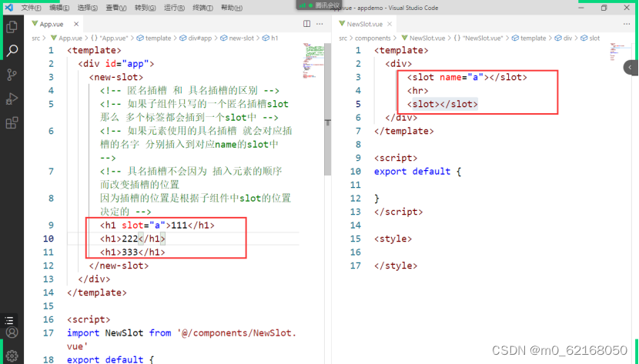Click template breadcrumb in right editor
The width and height of the screenshot is (639, 364).
[529, 38]
